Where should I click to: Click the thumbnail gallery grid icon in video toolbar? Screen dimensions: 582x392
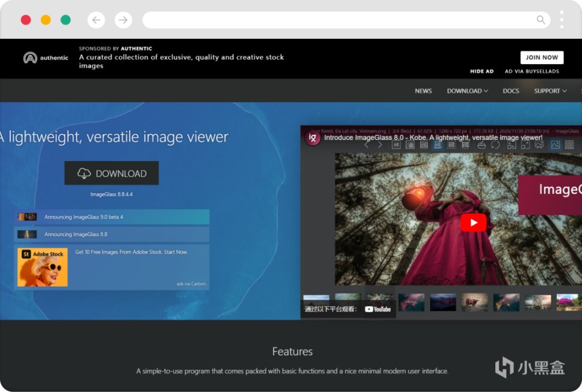click(569, 145)
